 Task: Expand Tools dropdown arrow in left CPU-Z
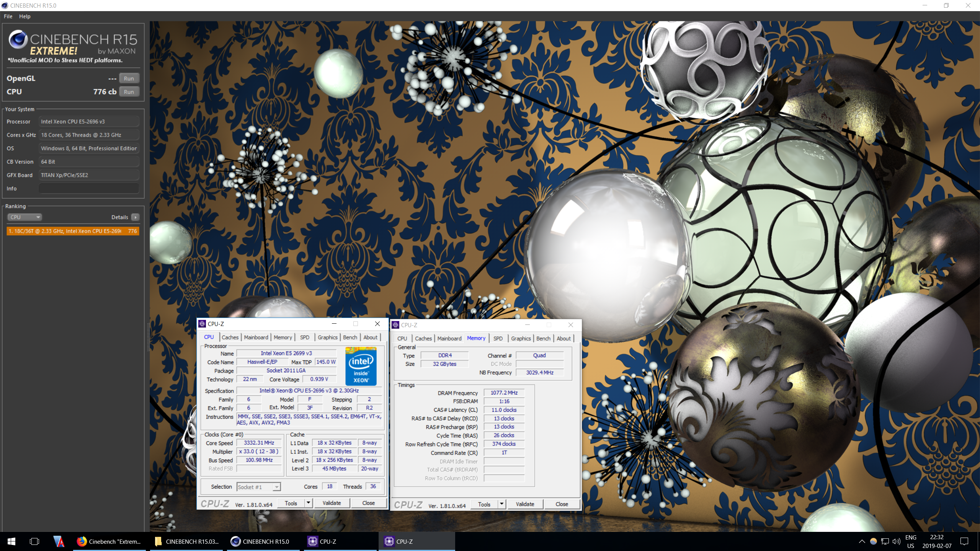tap(309, 503)
